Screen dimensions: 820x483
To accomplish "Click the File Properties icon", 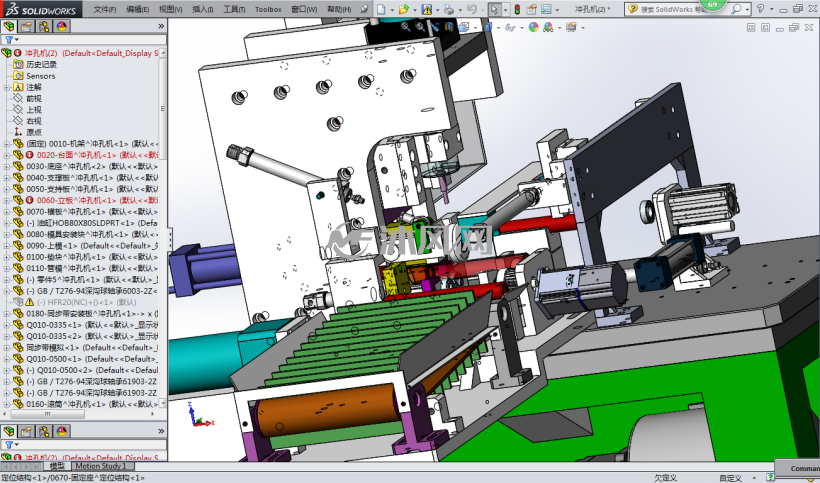I will click(x=531, y=9).
